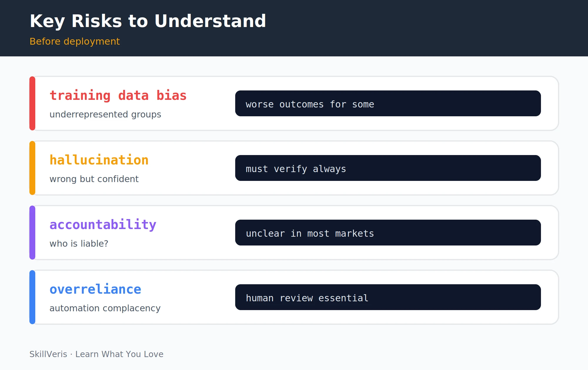The width and height of the screenshot is (588, 370).
Task: Click the 'worse outcomes for some' dark box
Action: 388,103
